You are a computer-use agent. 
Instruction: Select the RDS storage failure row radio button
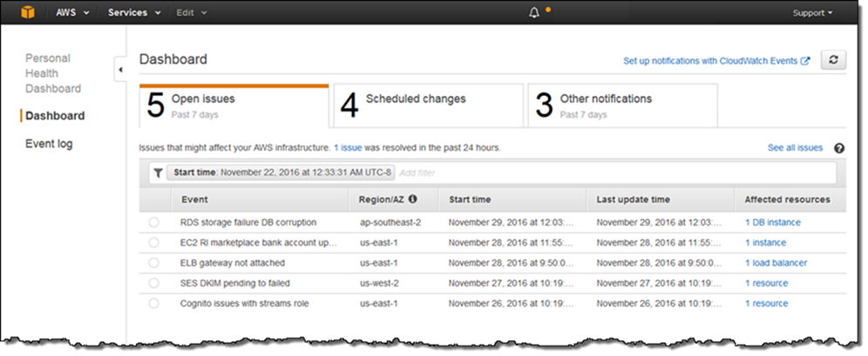154,222
